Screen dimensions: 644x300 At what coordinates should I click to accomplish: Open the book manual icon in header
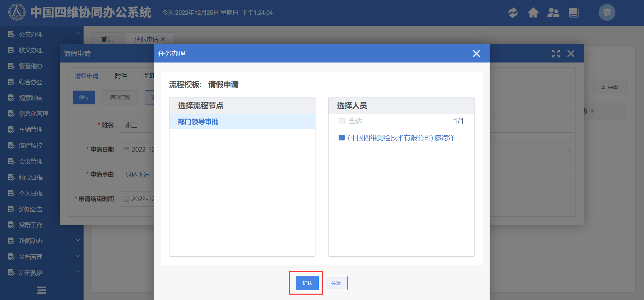tap(574, 13)
